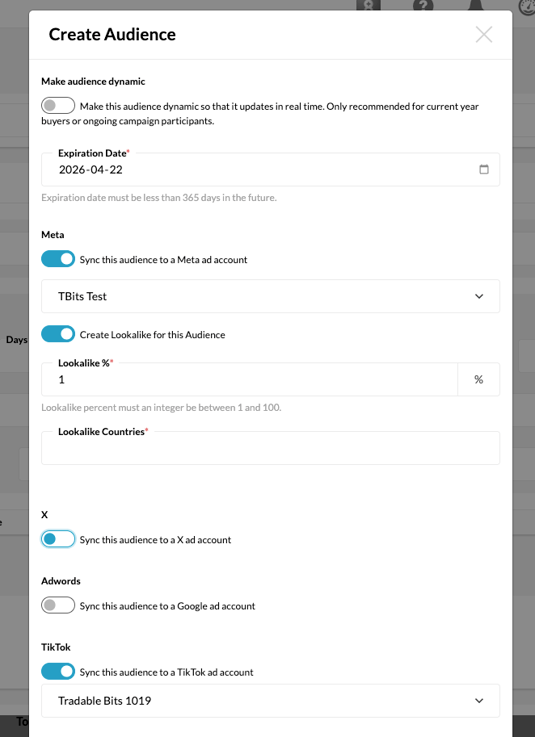Viewport: 535px width, 737px height.
Task: Click chevron arrow on TBits Test selector
Action: [x=479, y=296]
